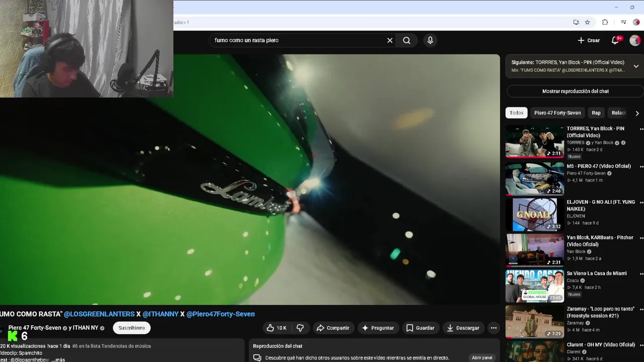
Task: Click Cosců channel name under Miami video
Action: [573, 281]
